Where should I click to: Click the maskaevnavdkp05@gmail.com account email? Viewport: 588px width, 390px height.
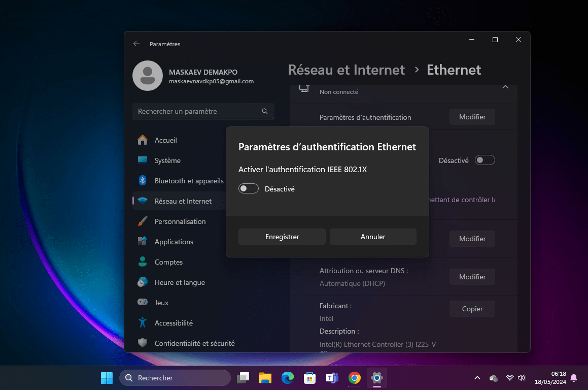pos(211,81)
